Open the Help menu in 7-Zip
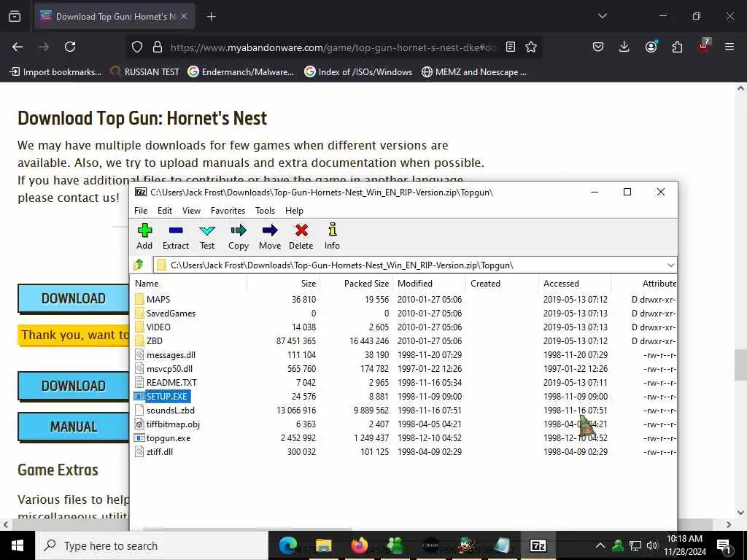This screenshot has height=560, width=747. [294, 211]
